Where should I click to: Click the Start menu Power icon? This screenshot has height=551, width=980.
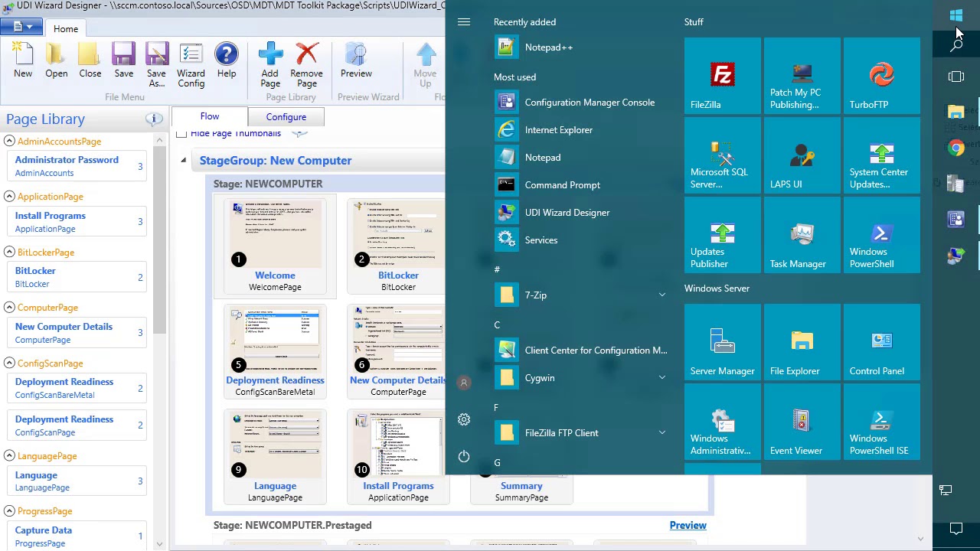(464, 457)
